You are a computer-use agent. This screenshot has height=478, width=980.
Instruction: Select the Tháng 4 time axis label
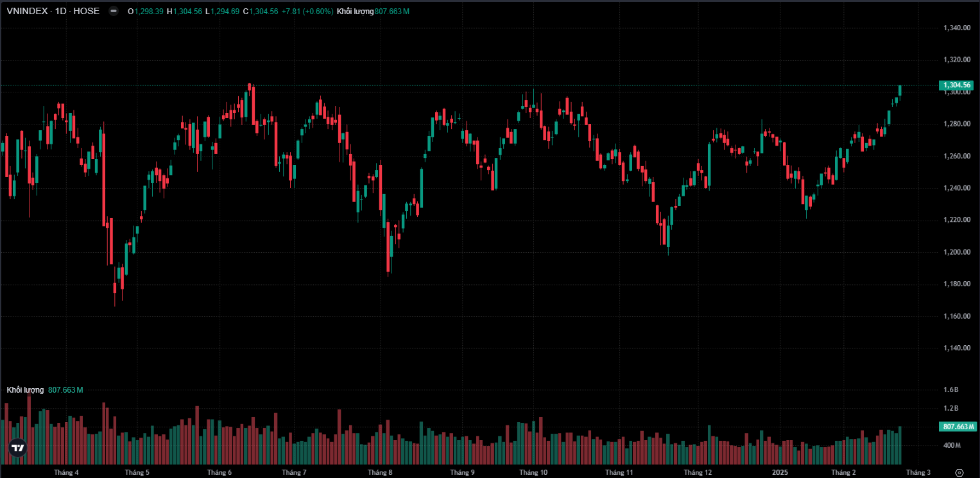(x=67, y=473)
